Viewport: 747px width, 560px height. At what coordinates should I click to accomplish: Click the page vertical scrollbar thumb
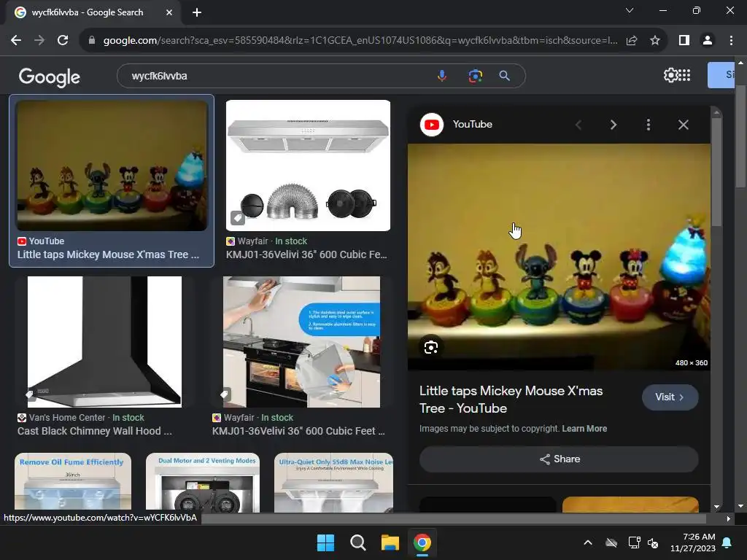coord(740,136)
